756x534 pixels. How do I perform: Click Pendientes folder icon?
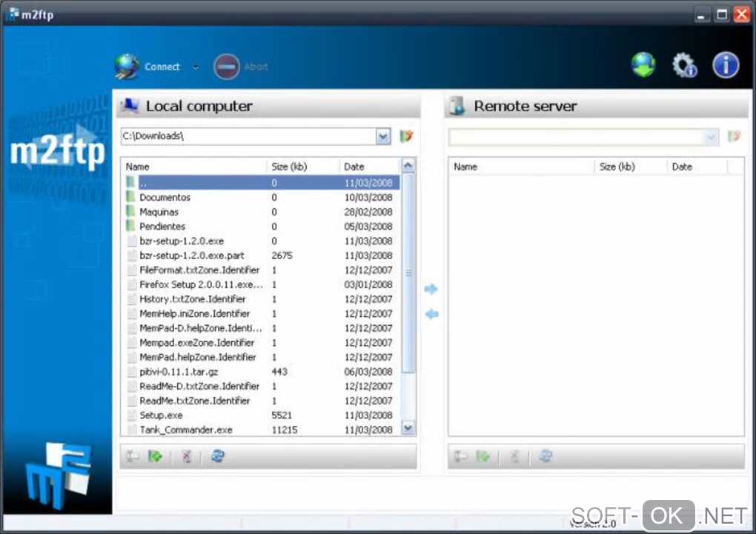(x=130, y=226)
